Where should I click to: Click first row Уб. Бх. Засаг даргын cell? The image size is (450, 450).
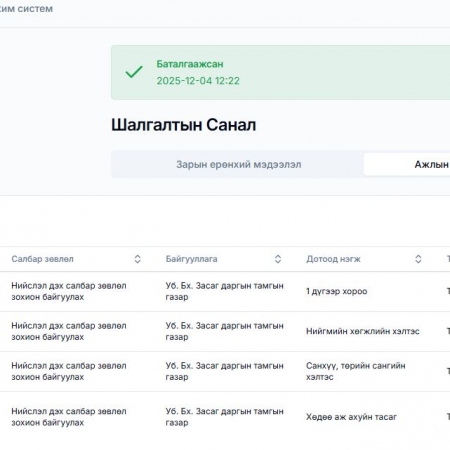(x=224, y=291)
